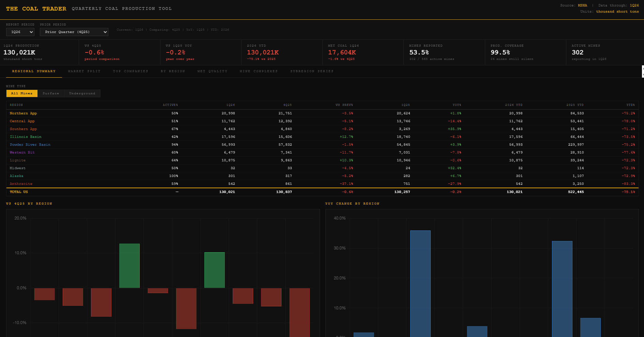Click the Southern App tall bar in YoY chart
The image size is (644, 337).
[420, 284]
